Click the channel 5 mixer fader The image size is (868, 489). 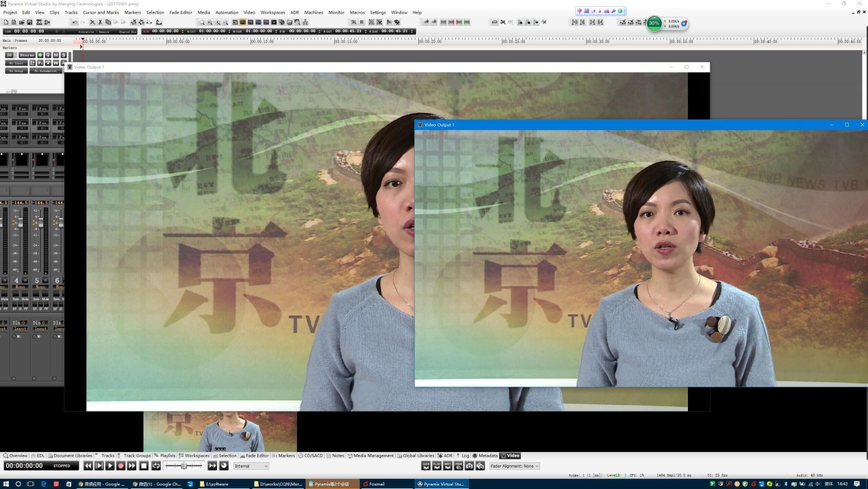[40, 223]
